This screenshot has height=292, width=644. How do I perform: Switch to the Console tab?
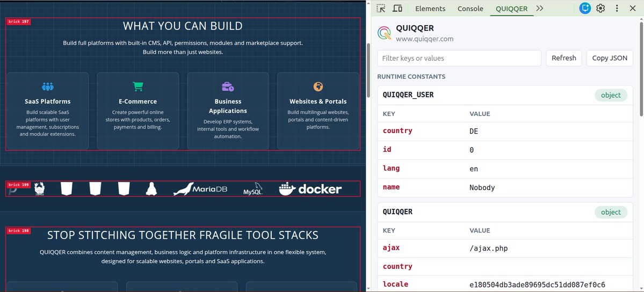[x=471, y=9]
